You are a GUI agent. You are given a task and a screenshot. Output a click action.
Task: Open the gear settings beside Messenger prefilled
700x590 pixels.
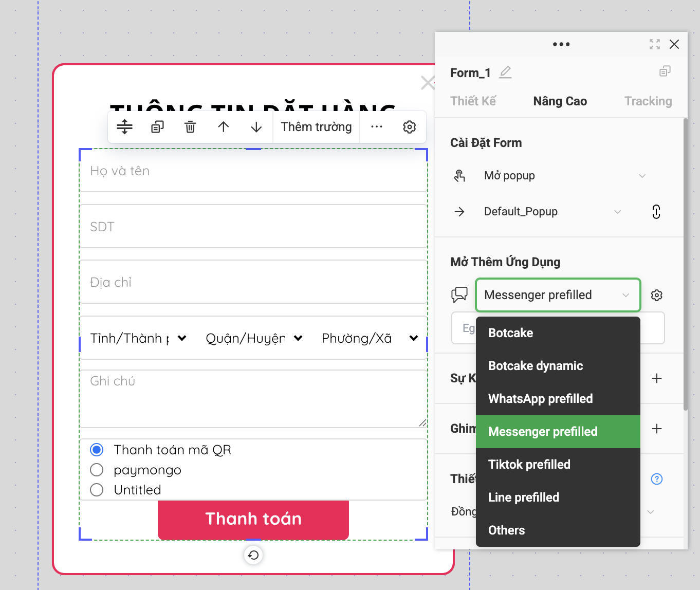[656, 295]
